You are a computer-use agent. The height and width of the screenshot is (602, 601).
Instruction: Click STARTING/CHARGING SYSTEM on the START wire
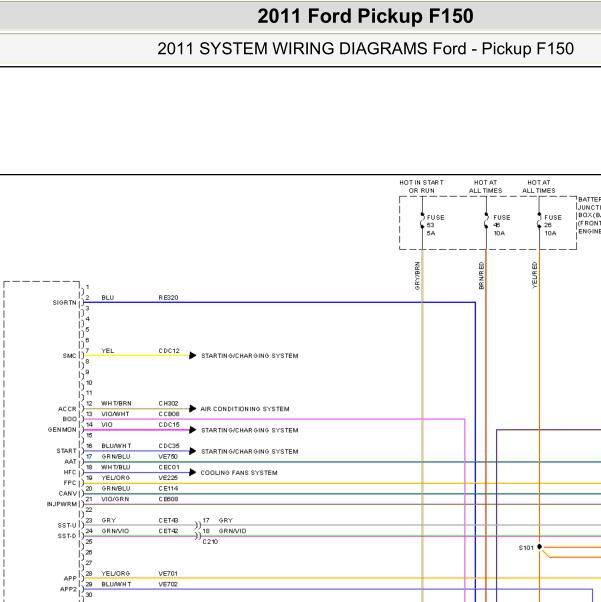pos(250,452)
